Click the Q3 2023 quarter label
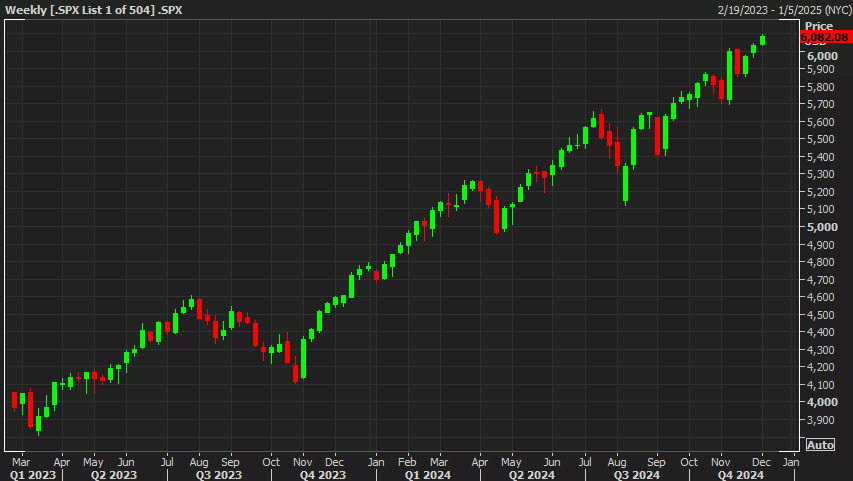The width and height of the screenshot is (853, 481). point(219,475)
